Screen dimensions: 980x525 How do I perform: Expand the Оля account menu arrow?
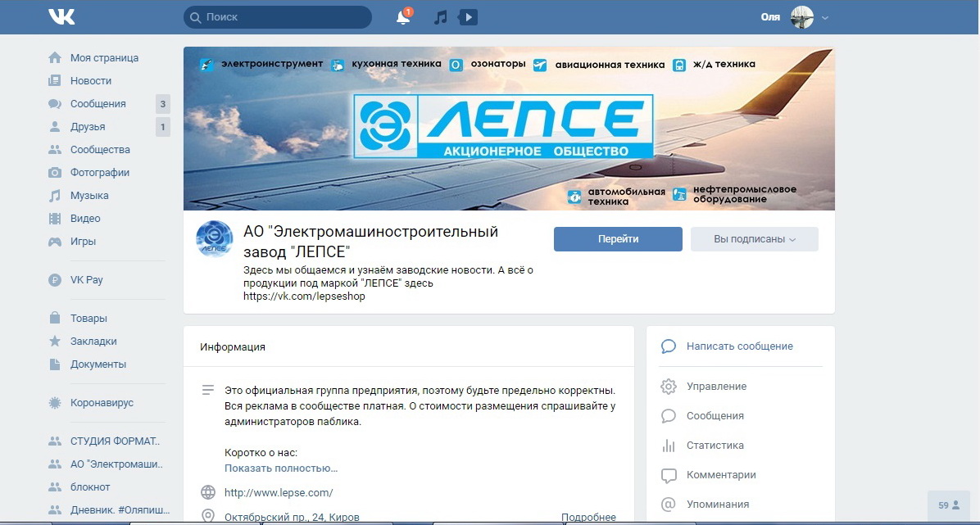825,17
